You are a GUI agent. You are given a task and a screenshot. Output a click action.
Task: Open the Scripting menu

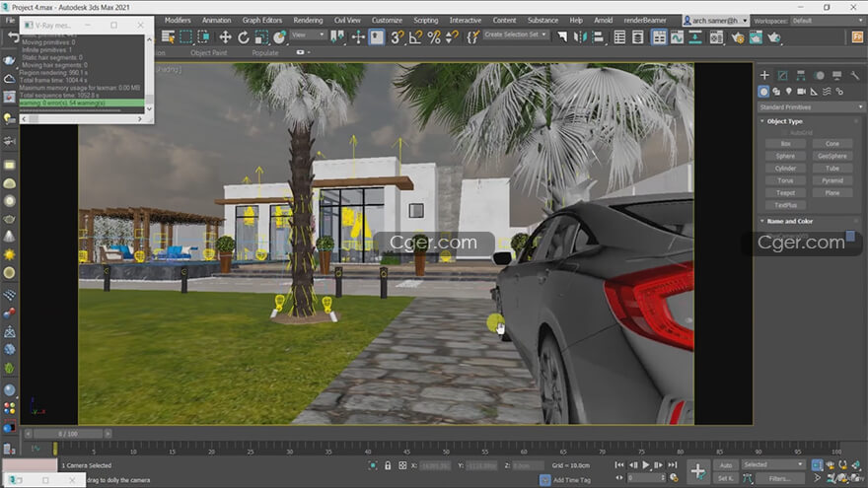426,20
